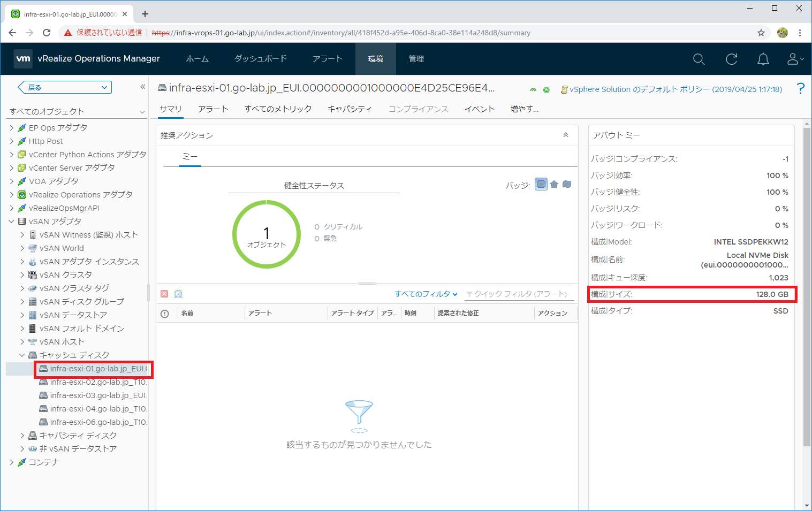Switch to the すべてのメトリック tab
The width and height of the screenshot is (812, 511).
coord(278,109)
